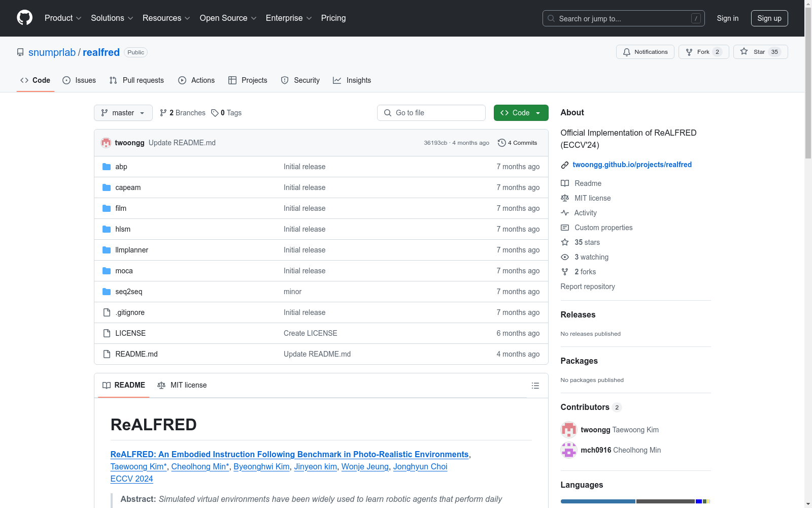Open the Pricing page
Image resolution: width=812 pixels, height=508 pixels.
pyautogui.click(x=333, y=18)
